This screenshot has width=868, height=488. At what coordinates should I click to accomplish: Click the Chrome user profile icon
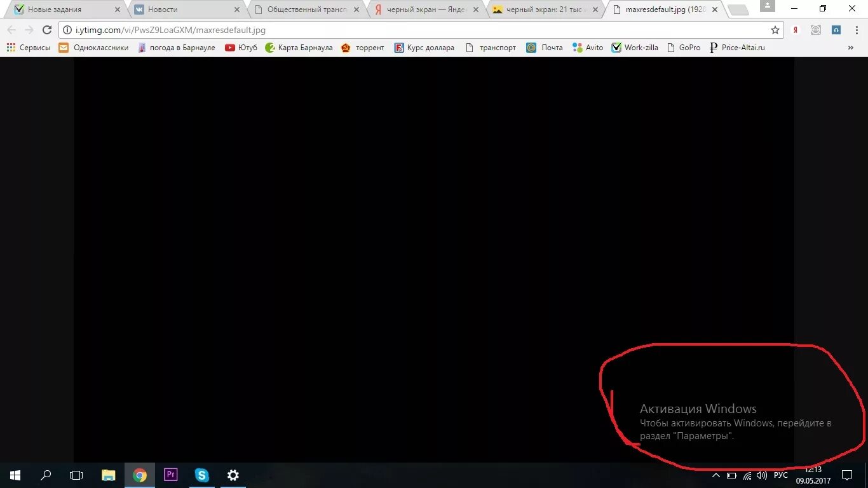click(768, 6)
